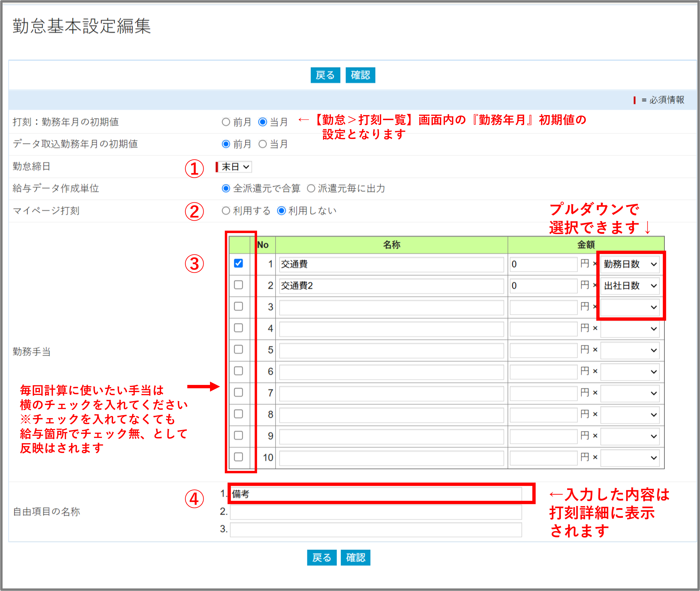The image size is (700, 591).
Task: Click the amount field in row 5
Action: click(544, 351)
